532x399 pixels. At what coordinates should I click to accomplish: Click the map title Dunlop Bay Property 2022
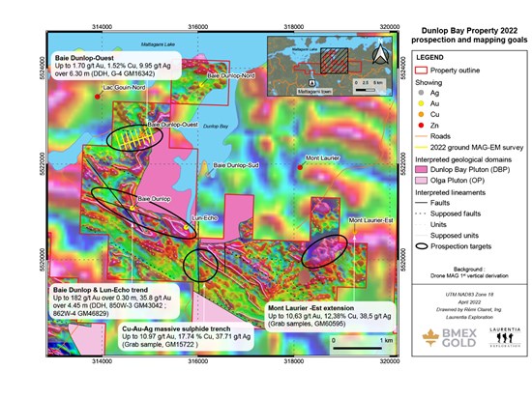469,31
